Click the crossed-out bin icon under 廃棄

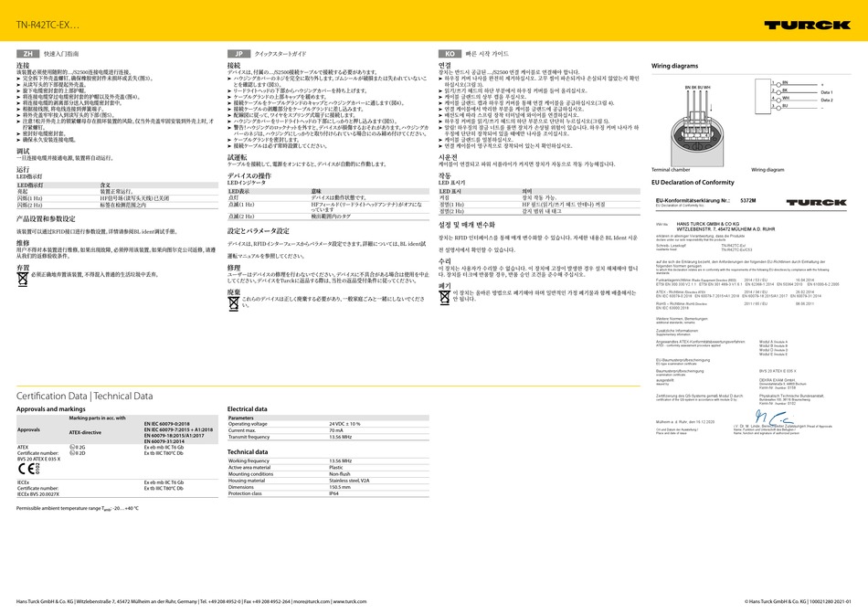point(233,302)
